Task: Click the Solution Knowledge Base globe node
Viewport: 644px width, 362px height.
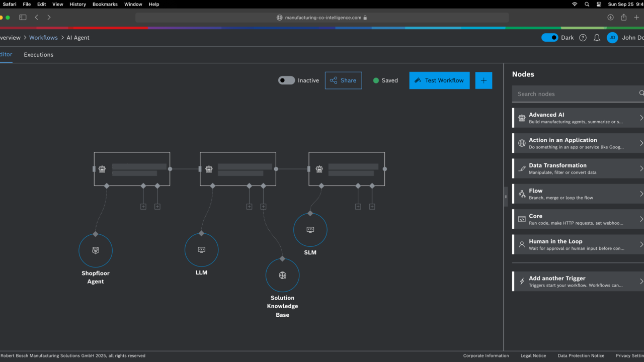Action: pyautogui.click(x=282, y=276)
